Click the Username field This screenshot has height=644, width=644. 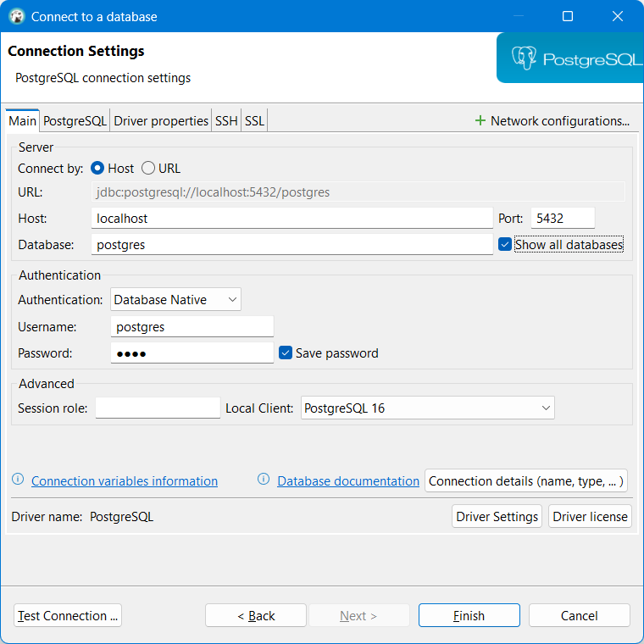(192, 326)
